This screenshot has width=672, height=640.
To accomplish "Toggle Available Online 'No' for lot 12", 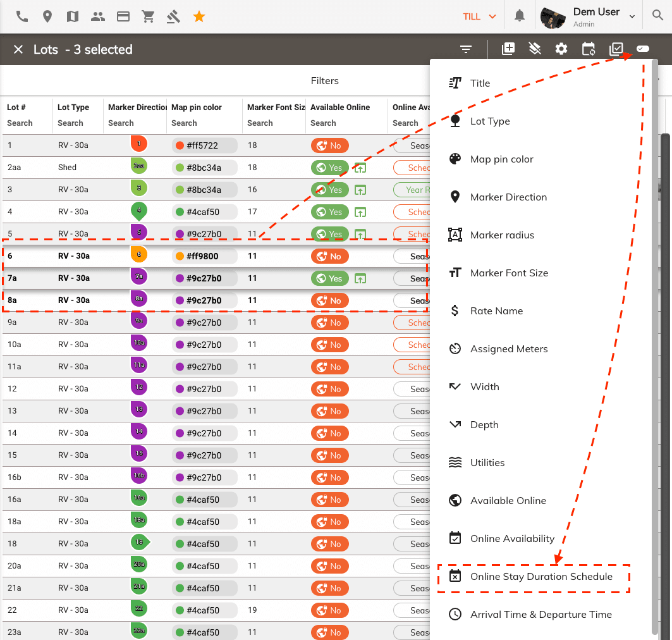I will coord(329,389).
